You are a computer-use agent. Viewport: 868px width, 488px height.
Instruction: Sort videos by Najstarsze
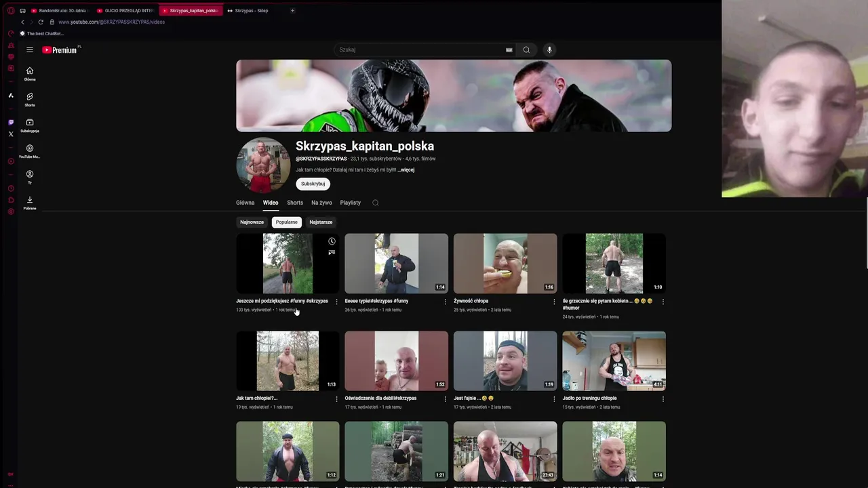click(x=321, y=222)
